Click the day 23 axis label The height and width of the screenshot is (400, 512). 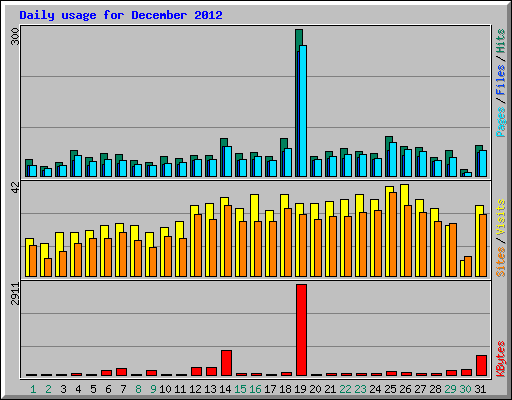[360, 389]
